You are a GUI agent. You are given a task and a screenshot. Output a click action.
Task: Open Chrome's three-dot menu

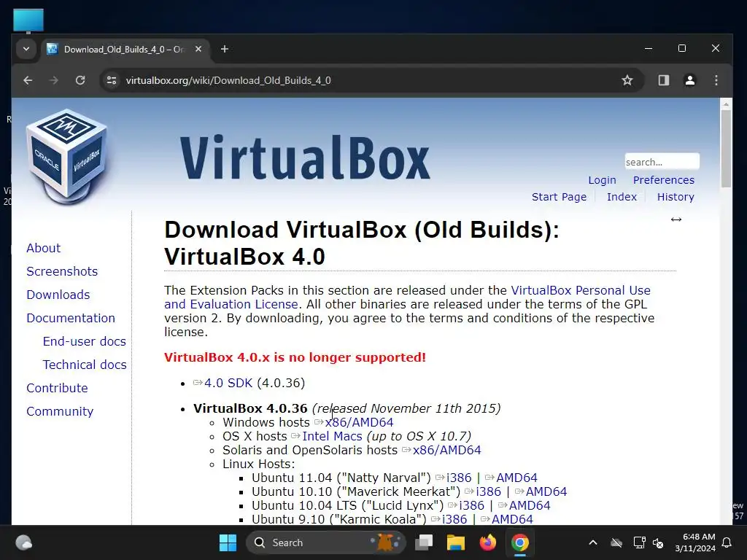(x=716, y=80)
